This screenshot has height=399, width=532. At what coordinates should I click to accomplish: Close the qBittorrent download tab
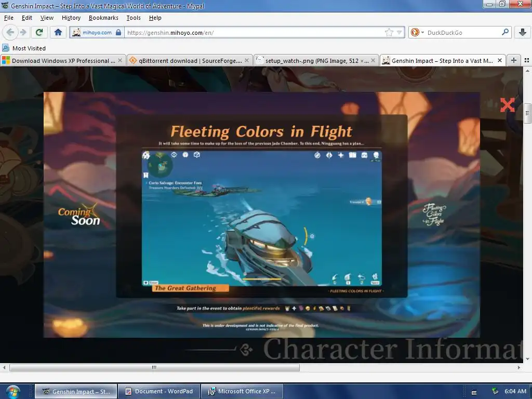coord(247,60)
